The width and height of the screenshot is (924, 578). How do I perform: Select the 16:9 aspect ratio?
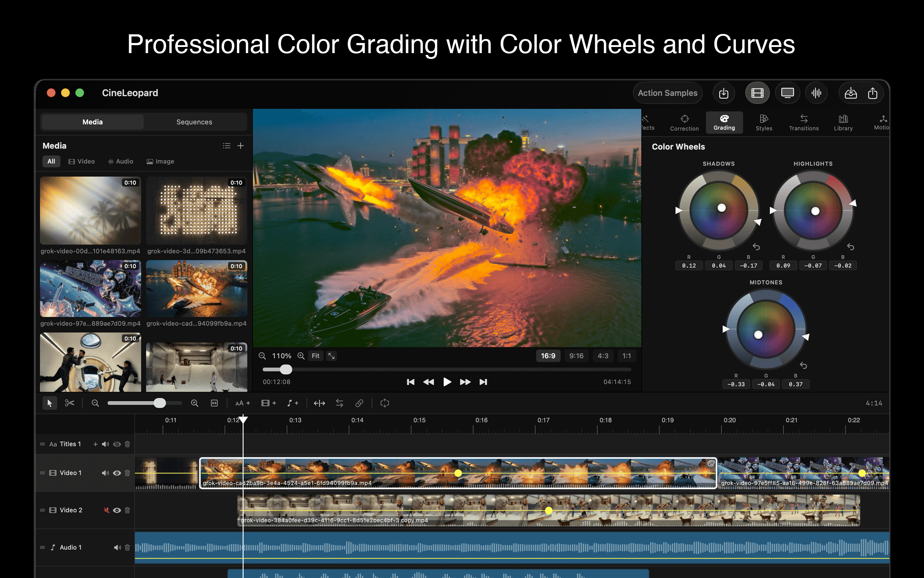pos(548,356)
